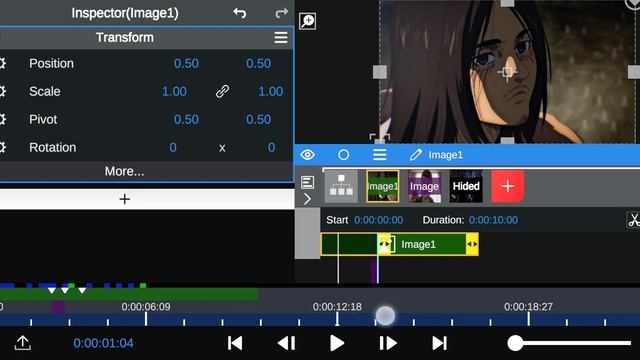Click the circle mask icon in layer bar

pos(344,155)
